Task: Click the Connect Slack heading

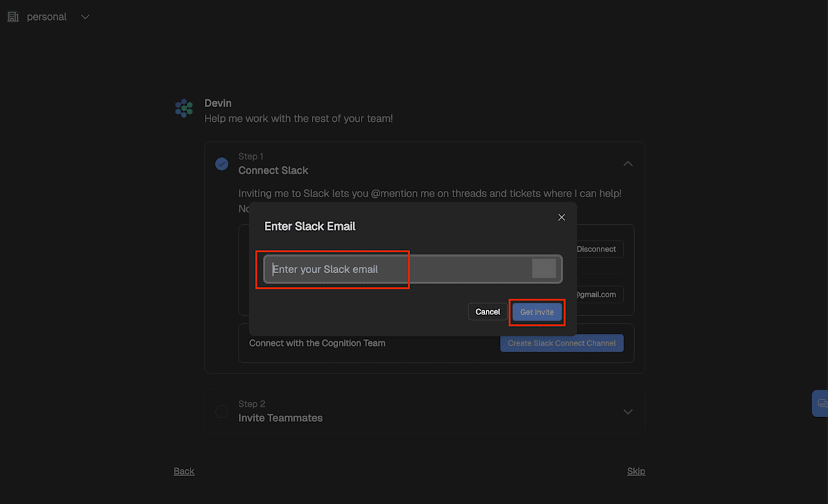Action: tap(273, 170)
